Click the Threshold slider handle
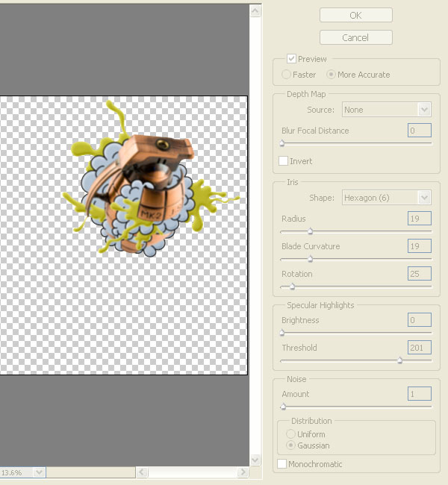Screen dimensions: 448x485 coord(399,360)
